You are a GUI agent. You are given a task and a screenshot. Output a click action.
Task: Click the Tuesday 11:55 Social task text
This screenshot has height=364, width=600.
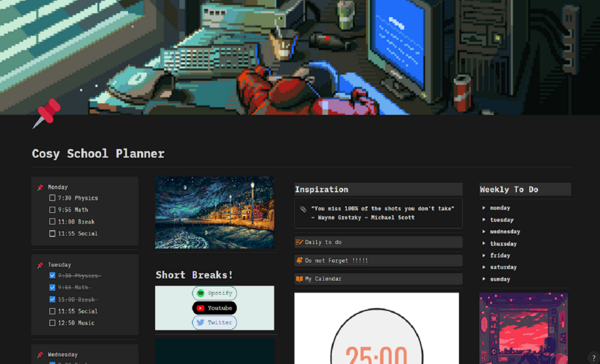point(78,311)
